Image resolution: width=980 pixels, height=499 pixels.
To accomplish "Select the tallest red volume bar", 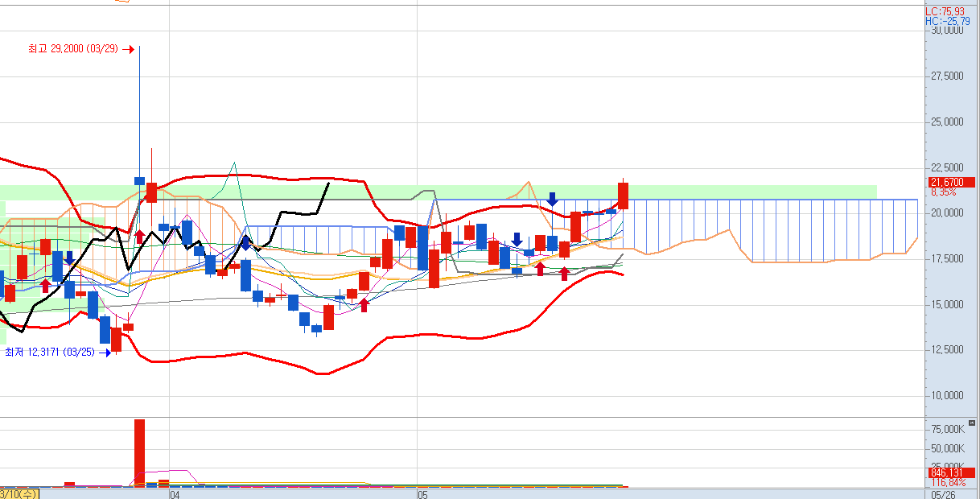I will click(x=139, y=452).
